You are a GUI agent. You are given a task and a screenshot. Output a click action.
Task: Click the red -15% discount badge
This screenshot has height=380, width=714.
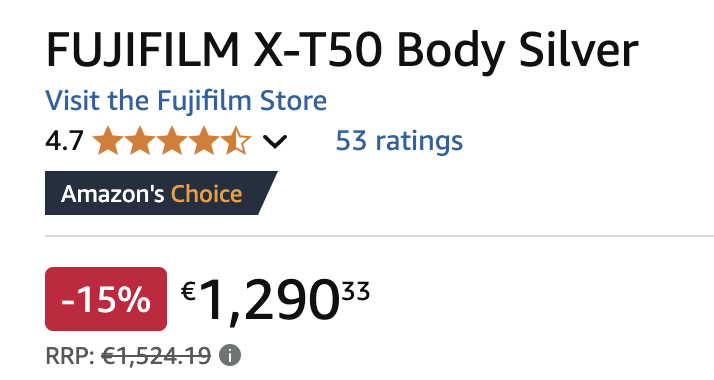tap(106, 299)
